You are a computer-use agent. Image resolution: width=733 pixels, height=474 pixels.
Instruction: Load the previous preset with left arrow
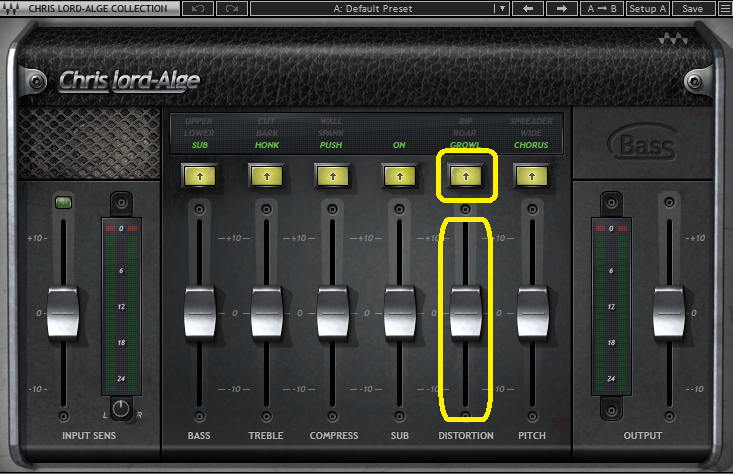click(527, 9)
